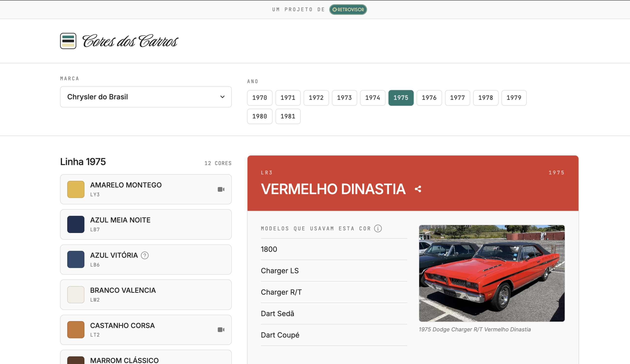Click the Charger R/T model row
Viewport: 630px width, 364px height.
coord(334,292)
